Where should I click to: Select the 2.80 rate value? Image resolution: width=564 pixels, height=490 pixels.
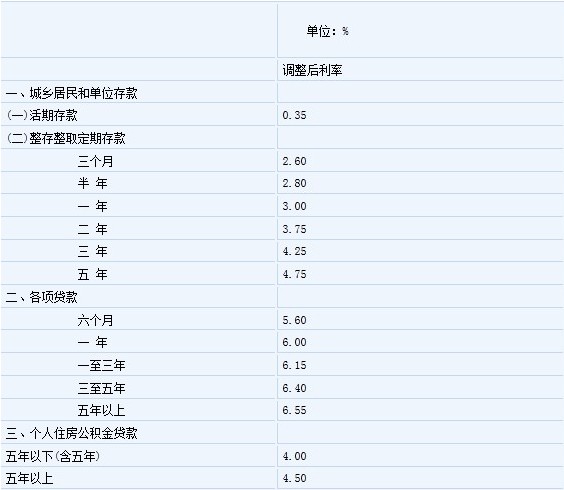click(x=294, y=183)
